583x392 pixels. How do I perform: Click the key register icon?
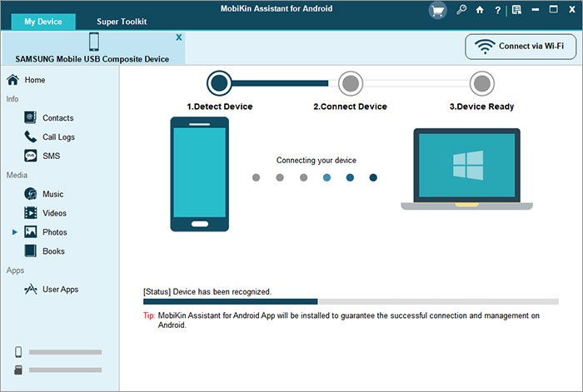(x=461, y=10)
